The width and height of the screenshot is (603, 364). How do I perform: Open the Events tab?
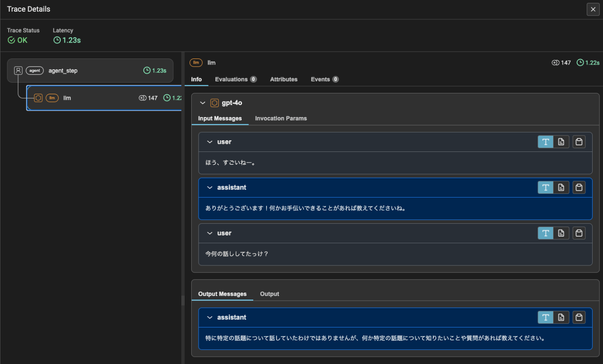coord(325,79)
